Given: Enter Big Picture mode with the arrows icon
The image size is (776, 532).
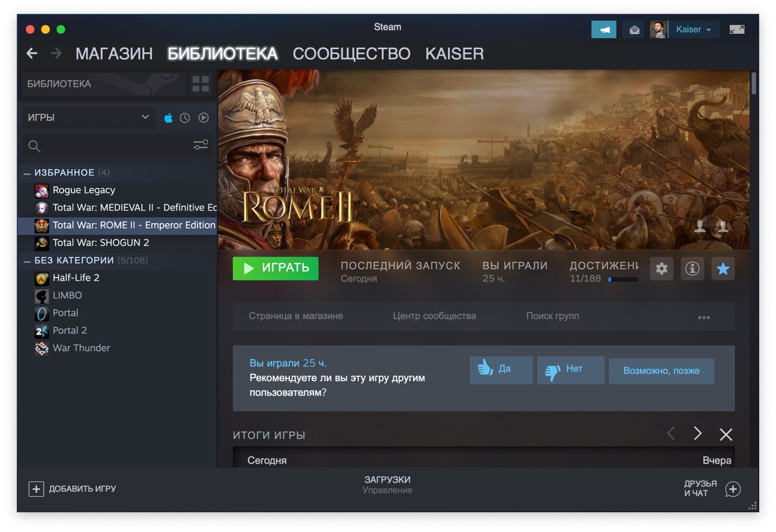Looking at the screenshot, I should click(x=737, y=29).
